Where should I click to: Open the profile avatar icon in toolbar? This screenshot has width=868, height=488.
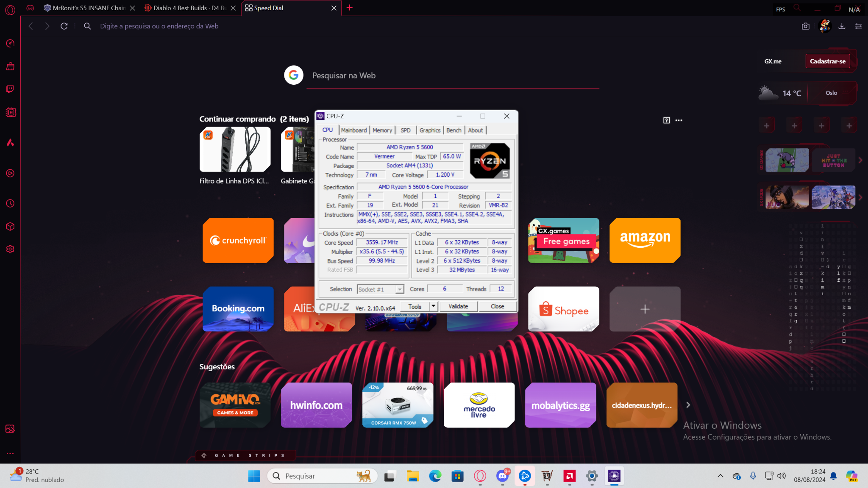pos(825,26)
